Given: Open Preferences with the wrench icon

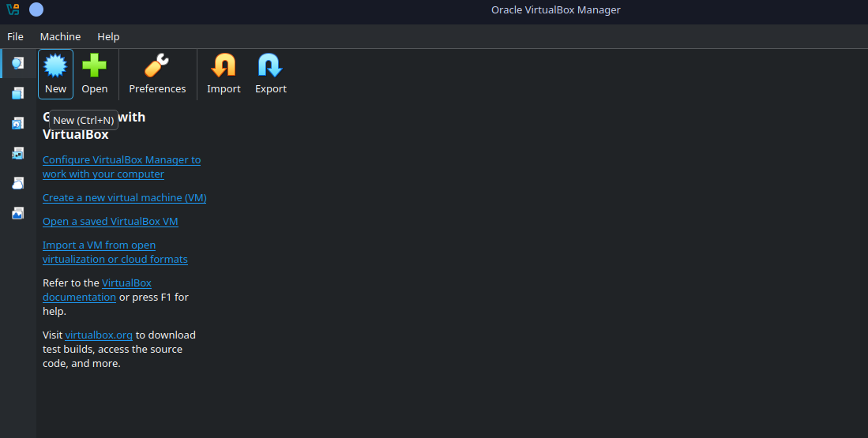Looking at the screenshot, I should pyautogui.click(x=157, y=74).
